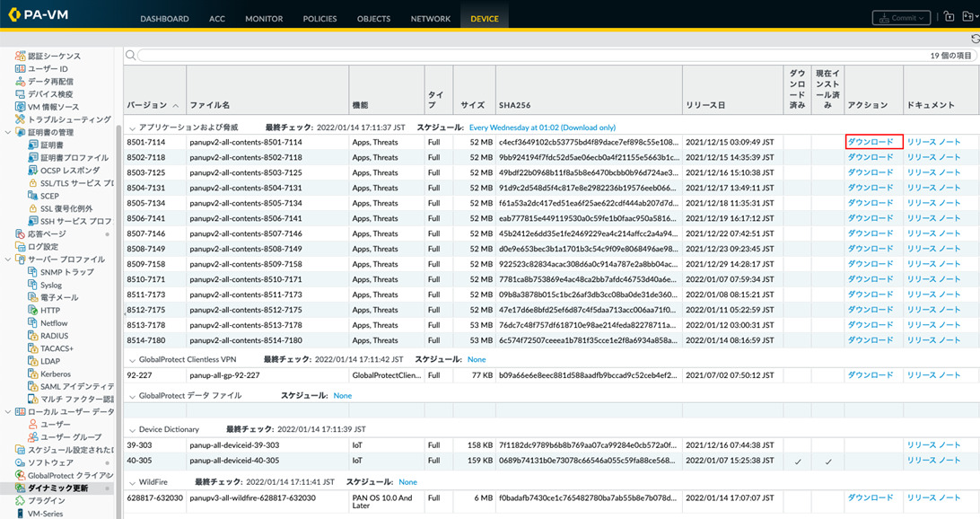Select the OCSP レスポンダ icon
Screen dimensions: 980x519
(x=33, y=170)
